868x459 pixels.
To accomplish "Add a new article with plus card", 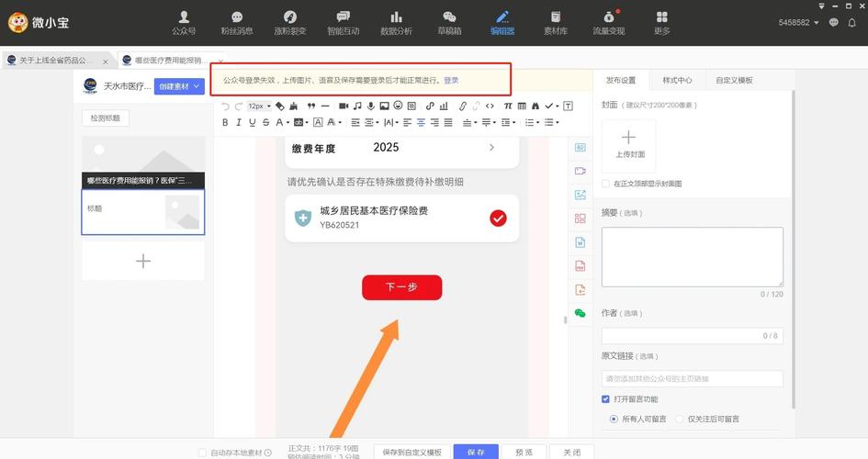I will pos(142,261).
